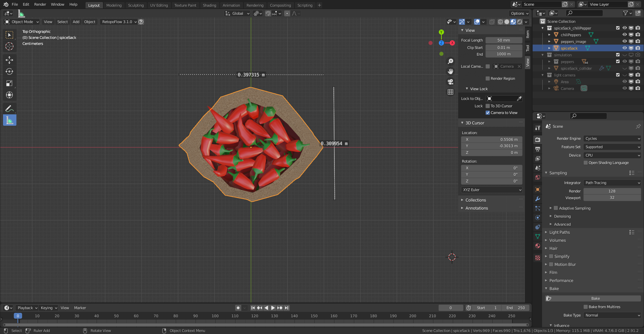Click the Cursor tool icon
Image resolution: width=644 pixels, height=334 pixels.
(x=9, y=46)
